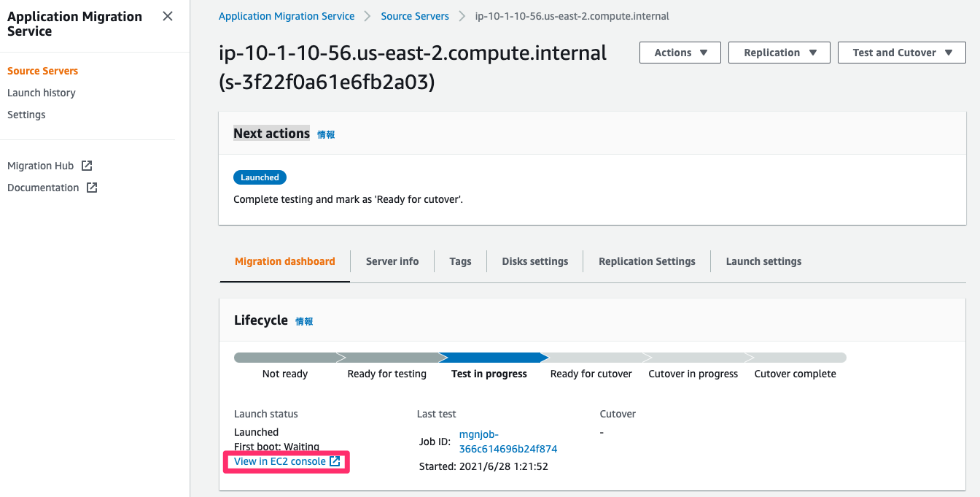Select the Migration dashboard tab
The width and height of the screenshot is (980, 497).
pos(285,261)
